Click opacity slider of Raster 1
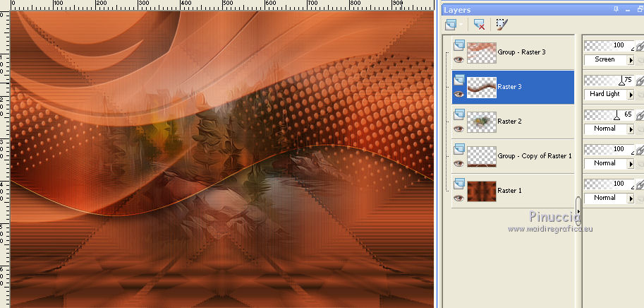The image size is (644, 308). [x=609, y=184]
